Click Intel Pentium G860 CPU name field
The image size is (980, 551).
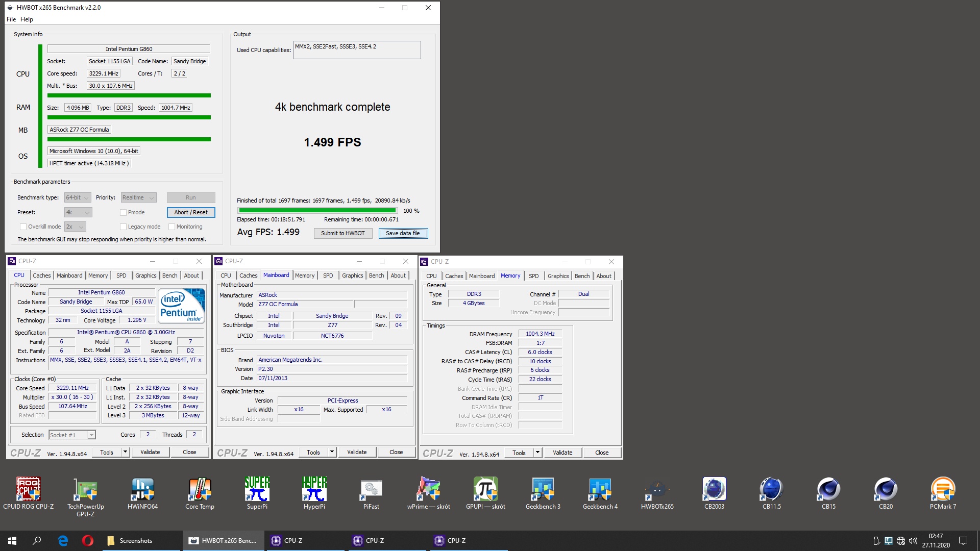point(129,49)
